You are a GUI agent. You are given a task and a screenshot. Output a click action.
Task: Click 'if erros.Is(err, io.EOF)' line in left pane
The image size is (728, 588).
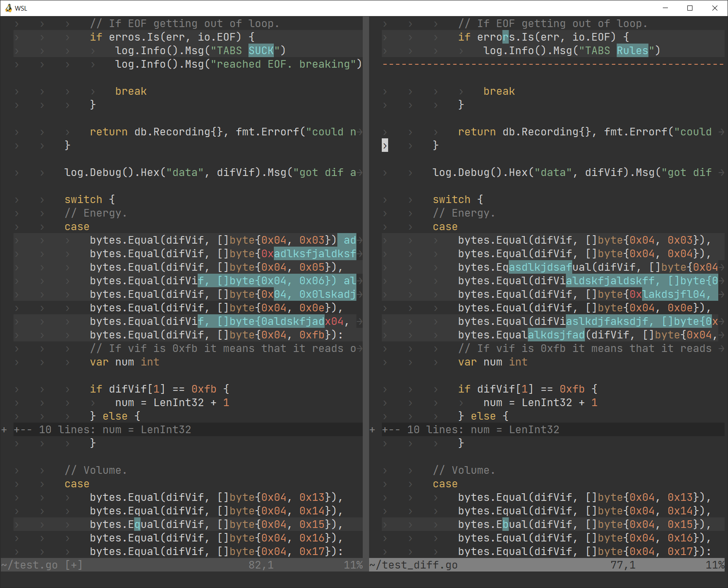point(172,37)
